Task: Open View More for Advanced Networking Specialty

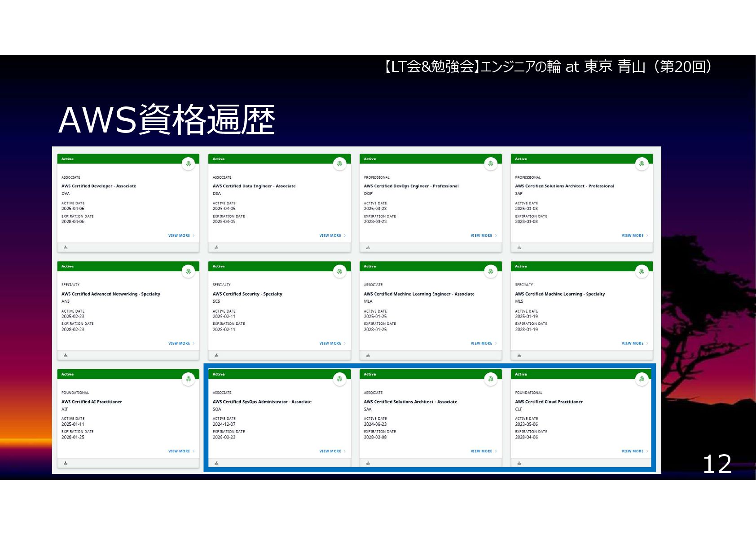Action: [181, 343]
